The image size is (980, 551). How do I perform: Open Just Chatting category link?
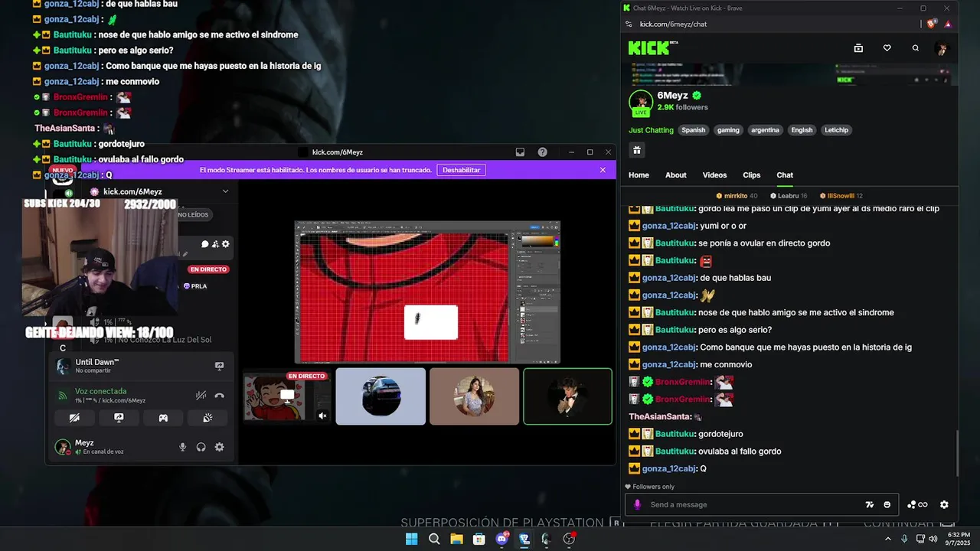[652, 130]
